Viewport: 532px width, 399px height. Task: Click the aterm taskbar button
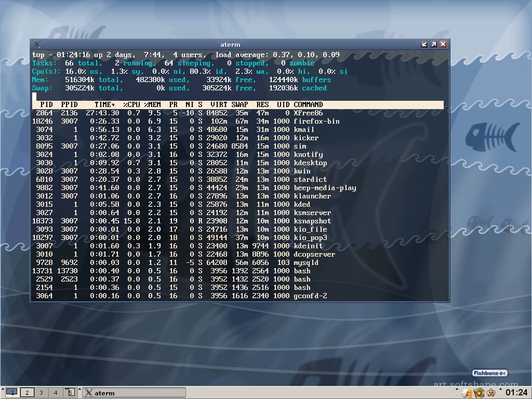coord(134,393)
